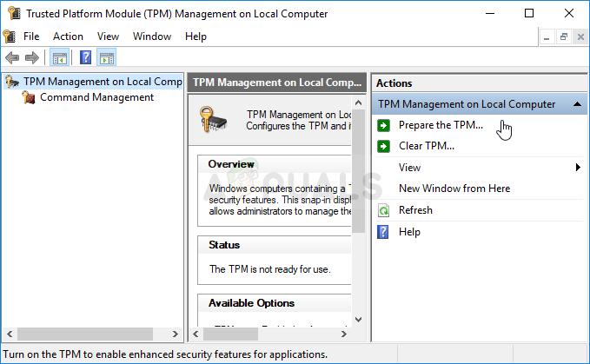Click the Overview section heading

231,164
